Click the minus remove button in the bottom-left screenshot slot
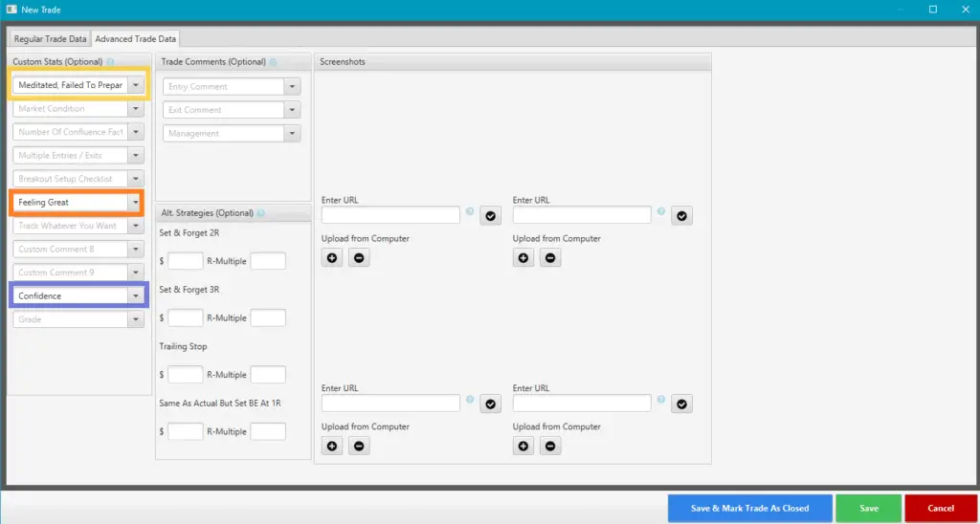 pos(358,446)
